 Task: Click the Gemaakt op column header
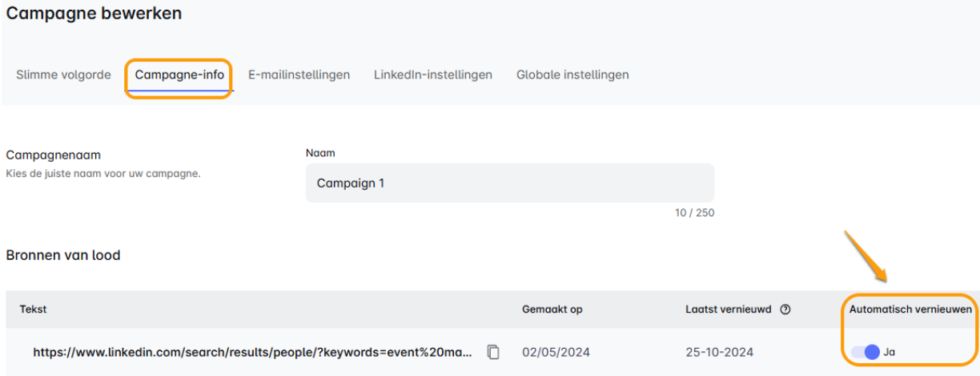(552, 309)
